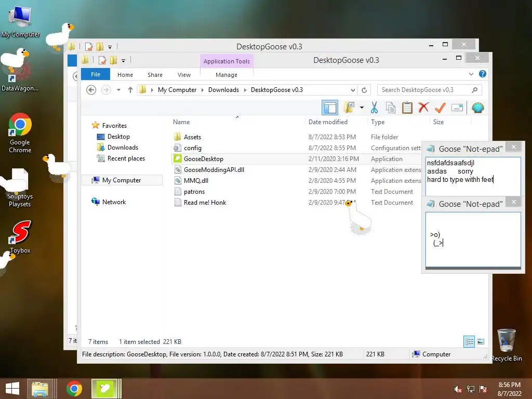Click the Properties icon in front title bar
Viewport: 532px width, 399px height.
[x=102, y=60]
